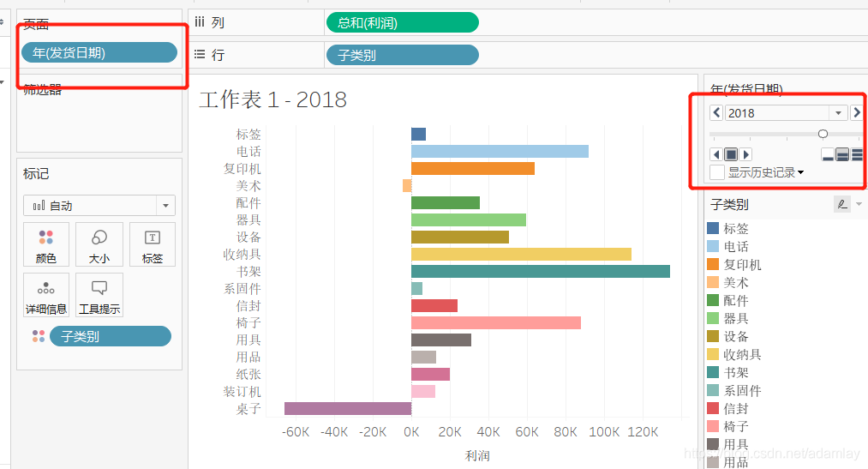The height and width of the screenshot is (469, 868).
Task: Click the 列 columns shelf label
Action: [218, 22]
